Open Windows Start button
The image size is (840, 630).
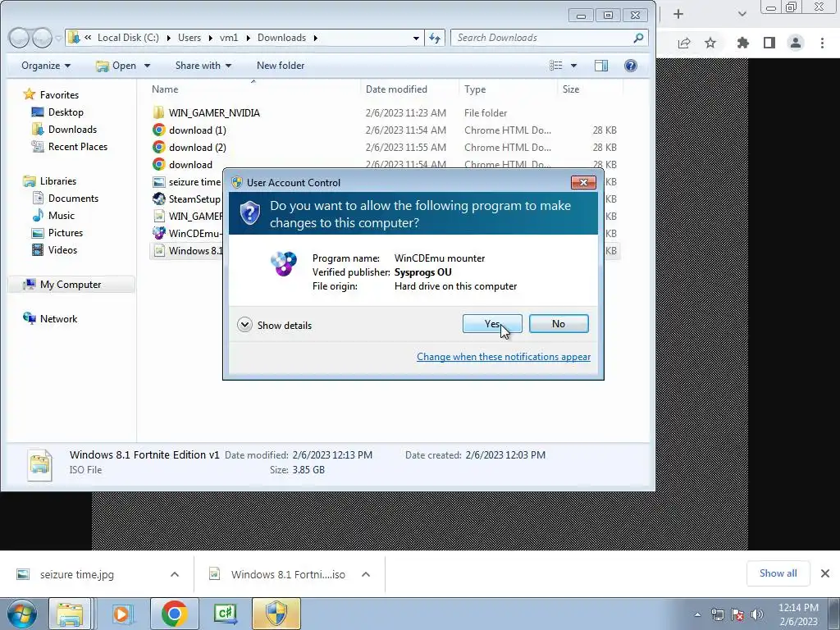pos(21,614)
